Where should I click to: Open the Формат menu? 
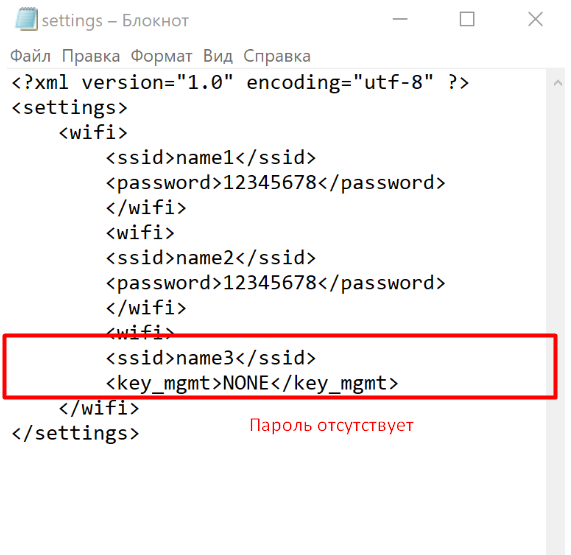pos(161,56)
